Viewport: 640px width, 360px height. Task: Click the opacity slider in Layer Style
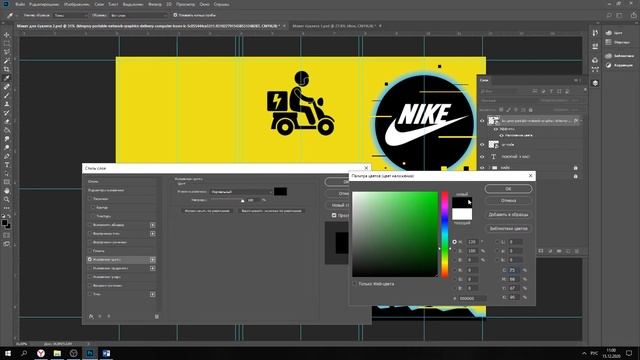point(227,200)
